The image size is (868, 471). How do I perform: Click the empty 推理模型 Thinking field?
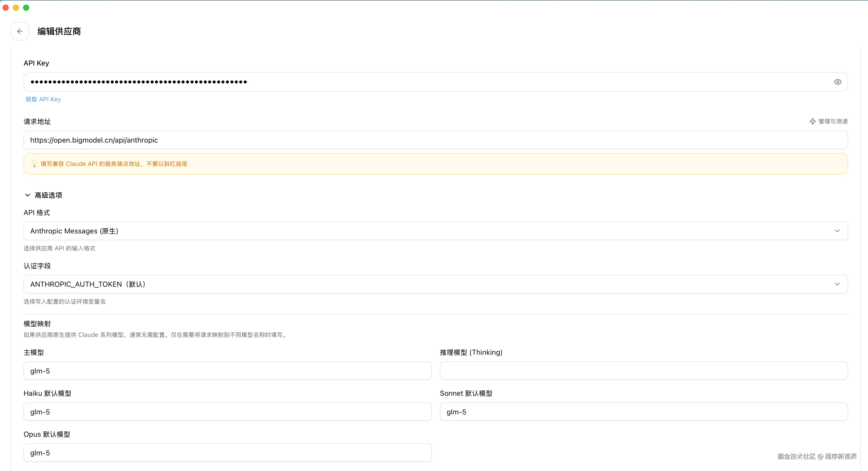[x=644, y=371]
